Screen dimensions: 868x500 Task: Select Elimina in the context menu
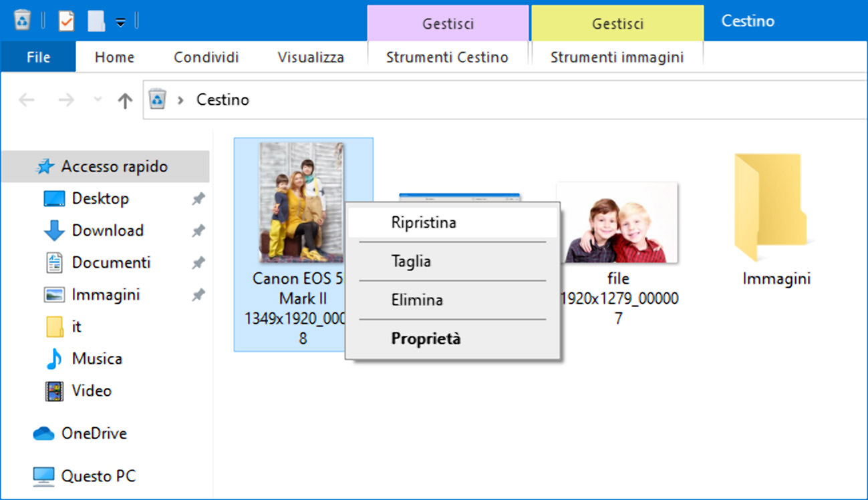coord(417,300)
